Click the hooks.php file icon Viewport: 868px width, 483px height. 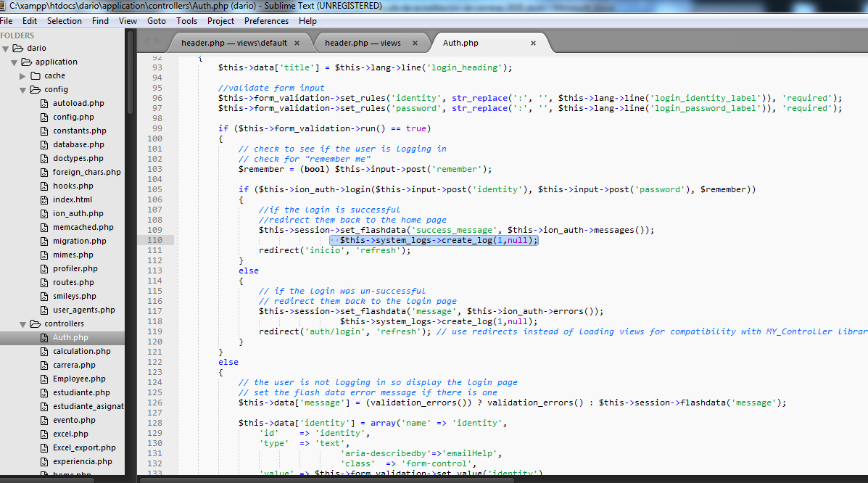click(44, 186)
